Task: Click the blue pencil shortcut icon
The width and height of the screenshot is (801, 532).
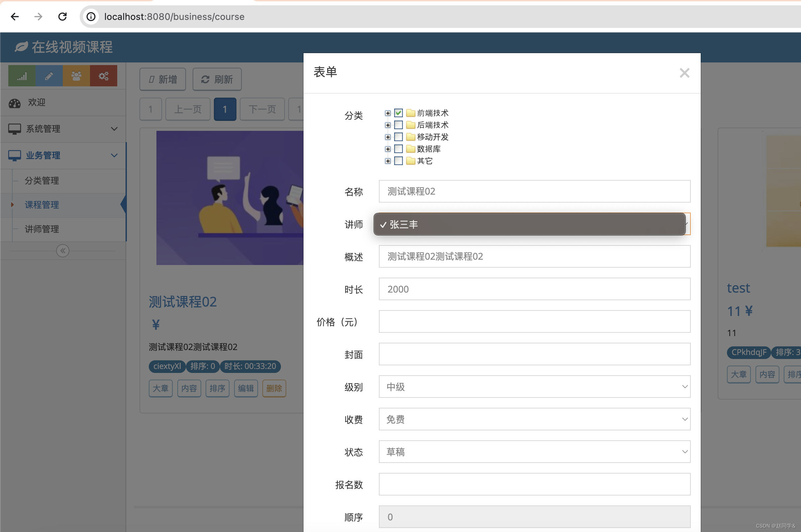Action: click(49, 76)
